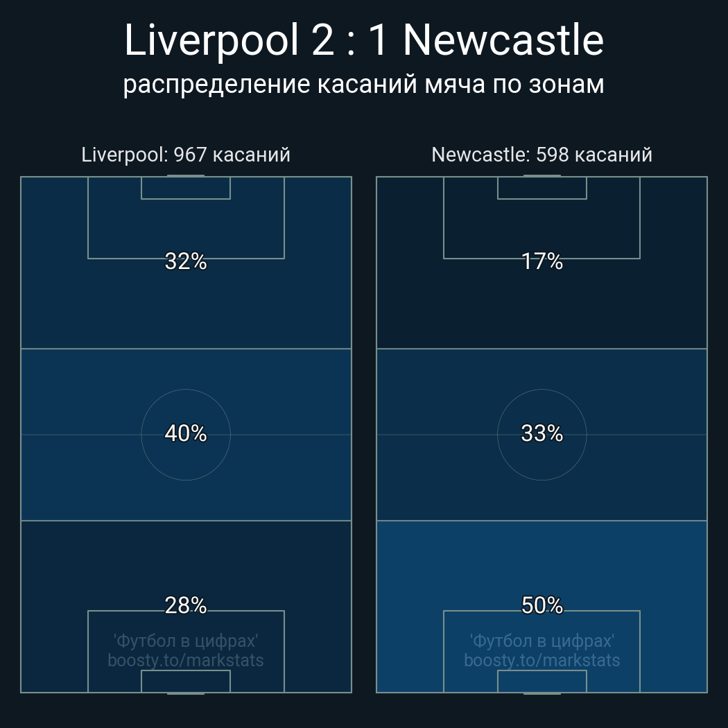The width and height of the screenshot is (728, 728).
Task: Click the 17% label on Newcastle pitch
Action: (x=541, y=261)
